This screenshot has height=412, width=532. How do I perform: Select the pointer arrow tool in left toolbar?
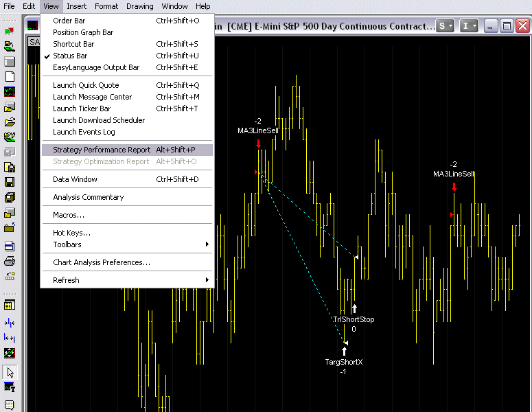click(10, 371)
